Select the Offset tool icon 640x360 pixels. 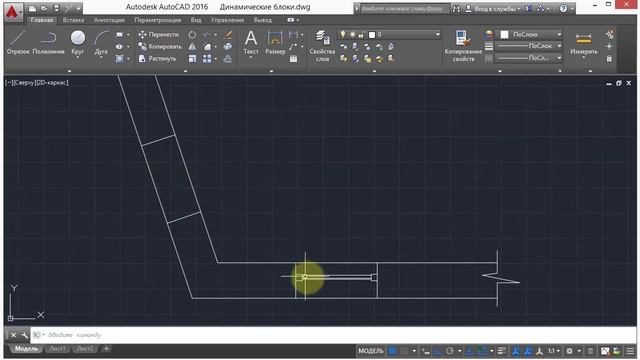coord(228,59)
